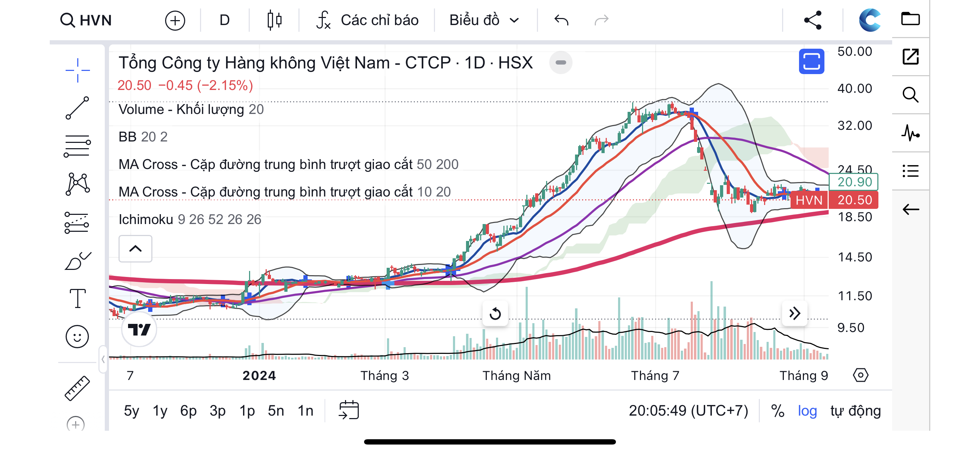Toggle tự động auto scale
The height and width of the screenshot is (453, 980).
855,410
